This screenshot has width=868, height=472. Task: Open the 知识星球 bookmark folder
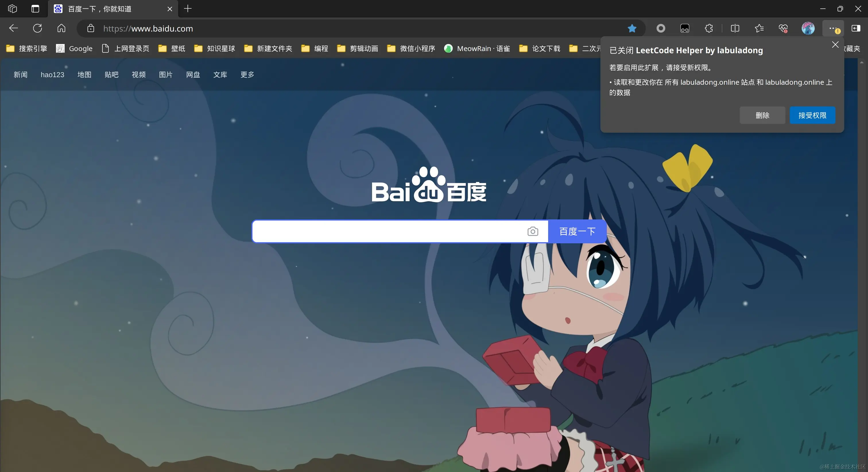[x=215, y=48]
